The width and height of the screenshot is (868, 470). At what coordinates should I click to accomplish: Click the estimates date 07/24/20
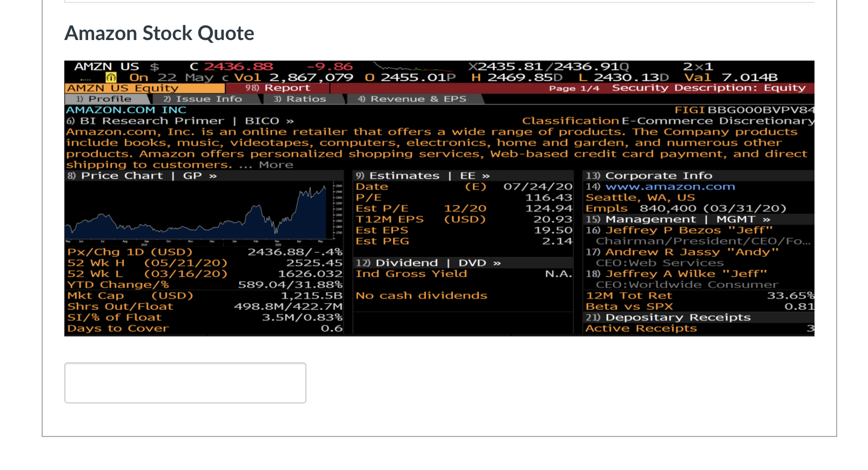tap(538, 187)
